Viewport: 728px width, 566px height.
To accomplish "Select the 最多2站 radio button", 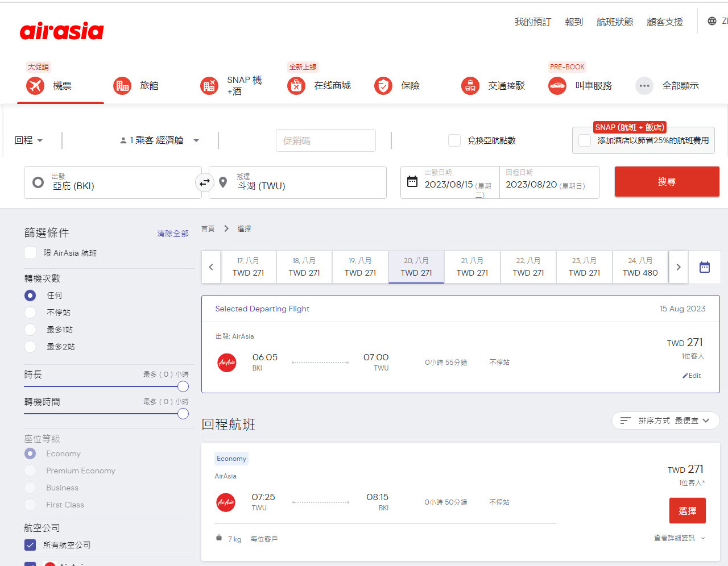I will coord(30,347).
